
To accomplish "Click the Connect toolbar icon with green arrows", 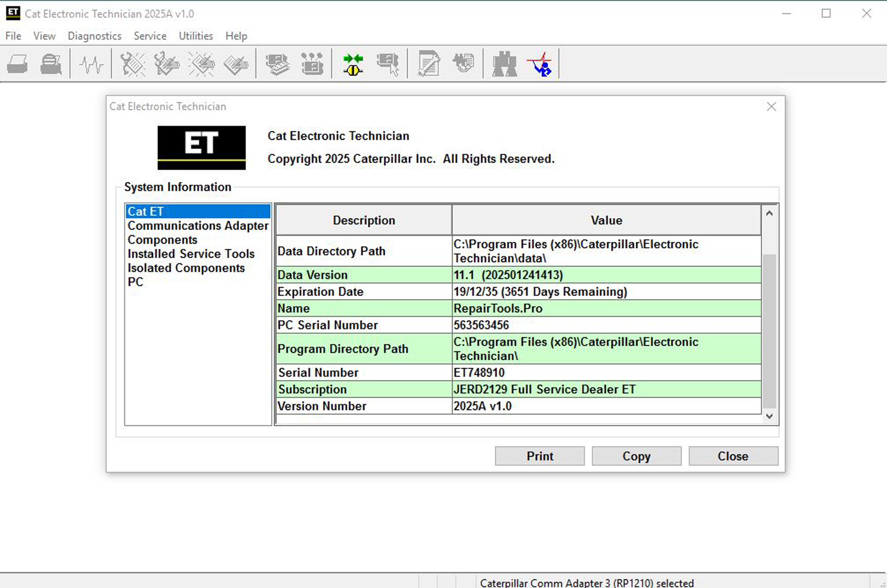I will tap(353, 64).
